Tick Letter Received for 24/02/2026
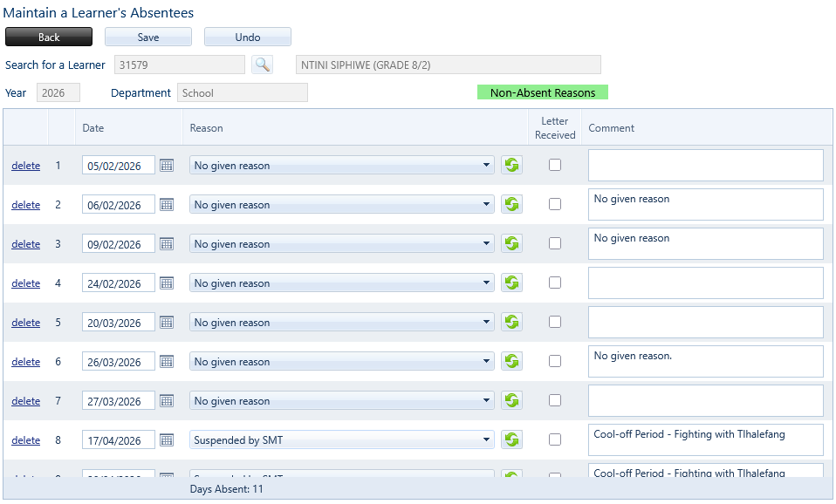 555,283
